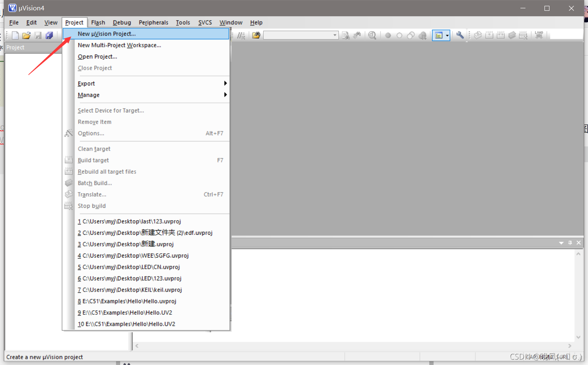
Task: Open the Debug menu
Action: point(122,22)
